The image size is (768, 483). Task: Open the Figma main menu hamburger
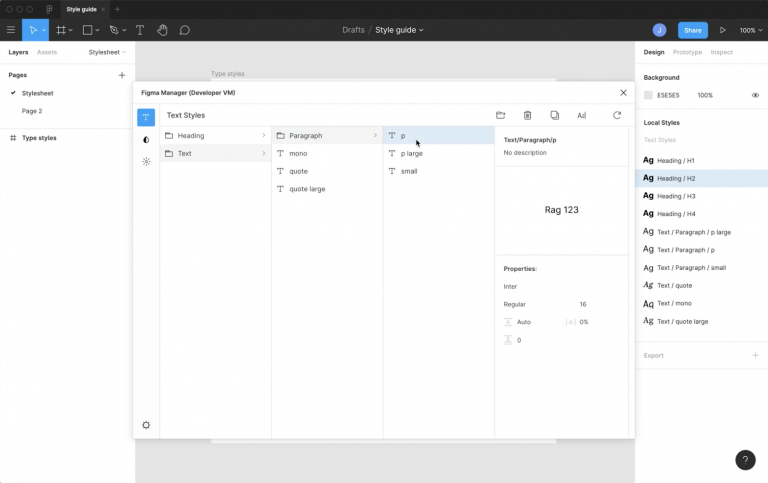coord(11,30)
